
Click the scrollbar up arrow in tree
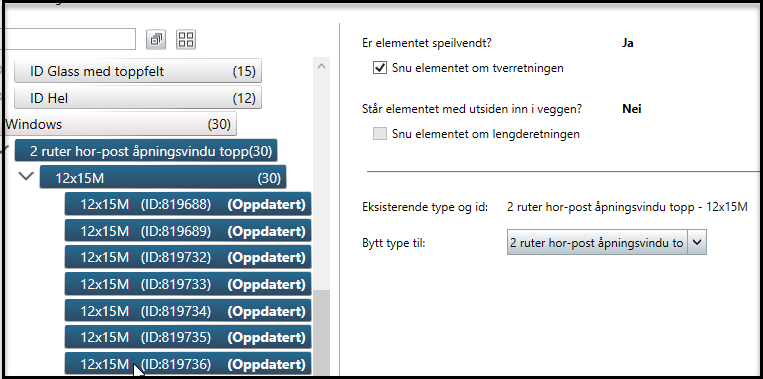pos(321,66)
